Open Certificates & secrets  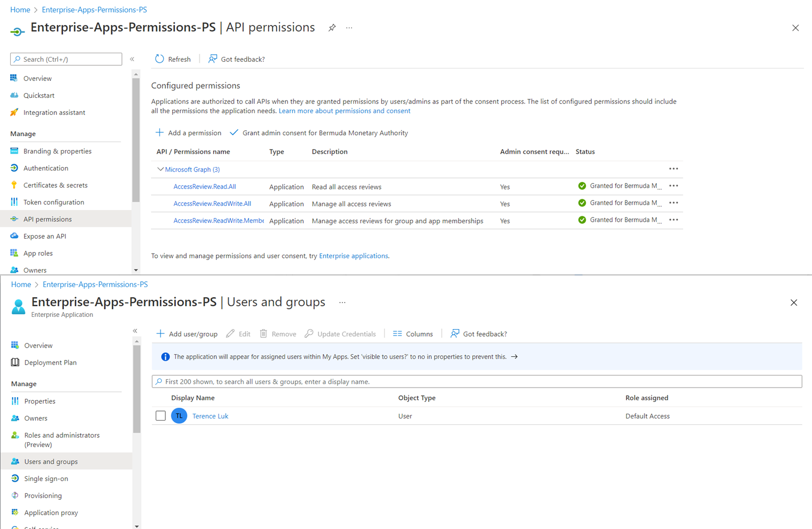(55, 185)
